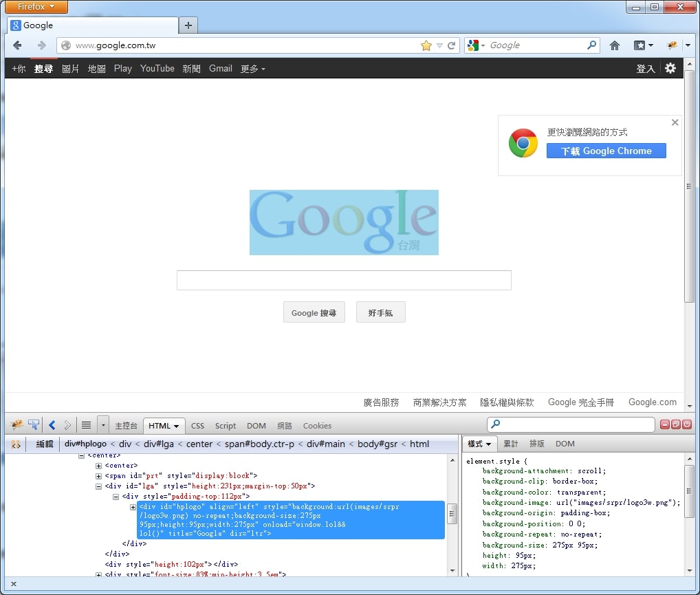This screenshot has width=700, height=595.
Task: Click the Firebug bug icon in panel toolbar
Action: click(x=17, y=425)
